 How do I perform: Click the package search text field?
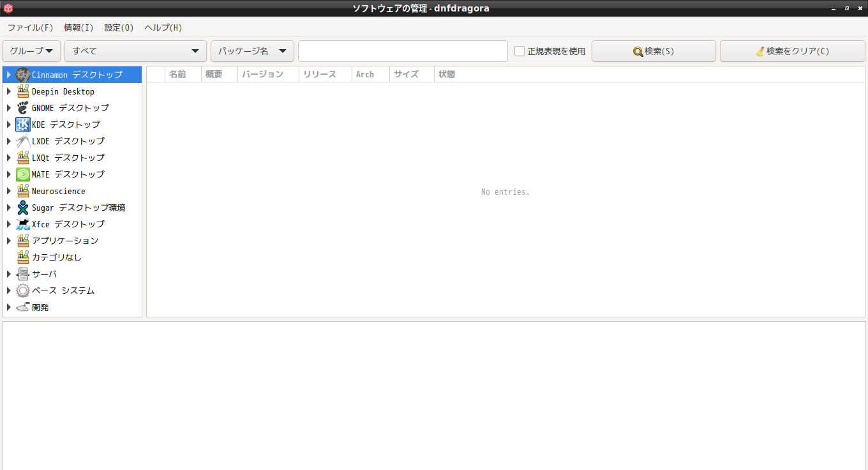click(403, 51)
